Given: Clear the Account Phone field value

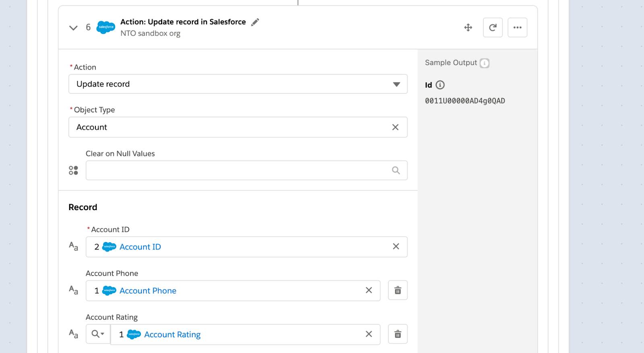Looking at the screenshot, I should point(369,290).
